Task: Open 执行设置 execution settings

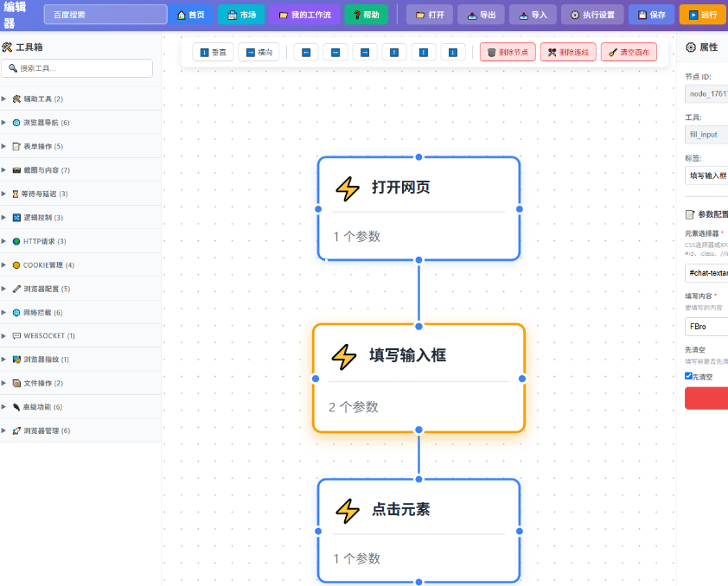Action: click(592, 15)
